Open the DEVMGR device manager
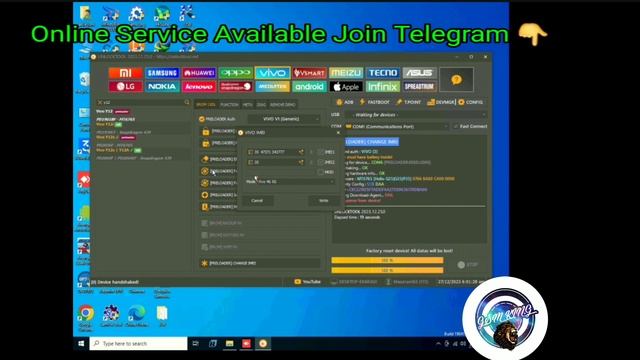 441,102
